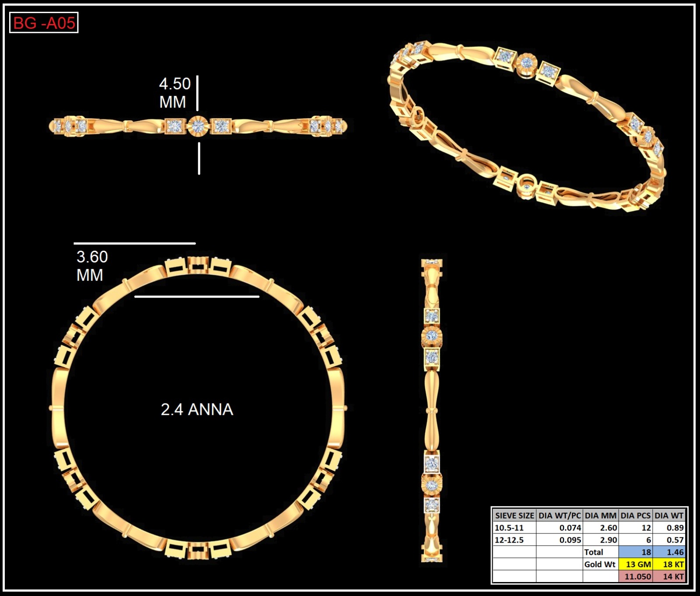Select the 3.60 MM thickness dimension text

tap(92, 266)
